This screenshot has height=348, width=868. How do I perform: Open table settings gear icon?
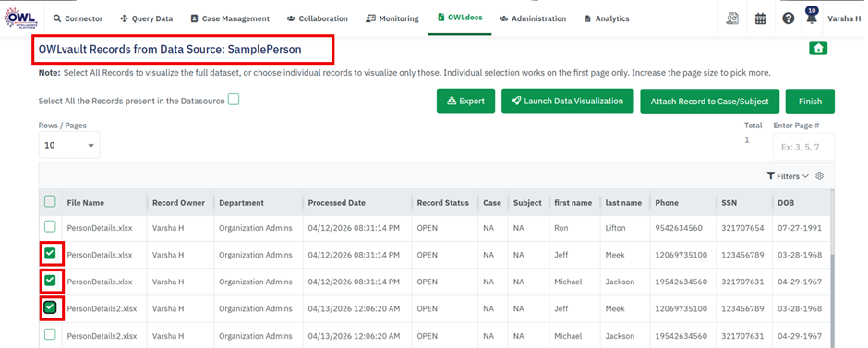pyautogui.click(x=820, y=176)
